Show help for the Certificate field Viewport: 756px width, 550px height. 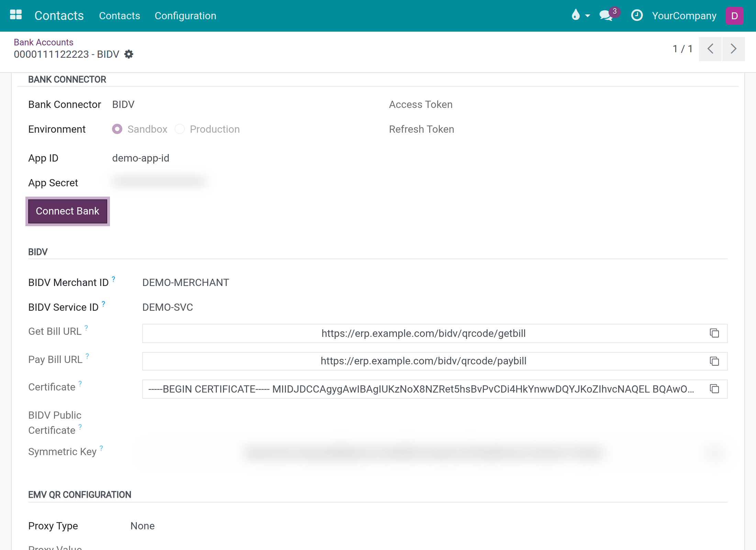click(80, 384)
